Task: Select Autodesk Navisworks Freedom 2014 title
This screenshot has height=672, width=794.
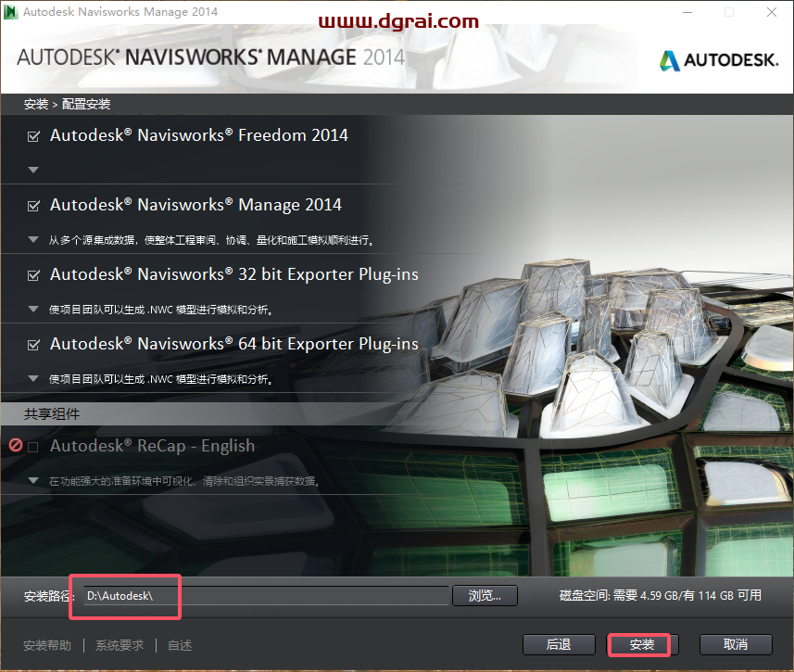Action: [199, 135]
